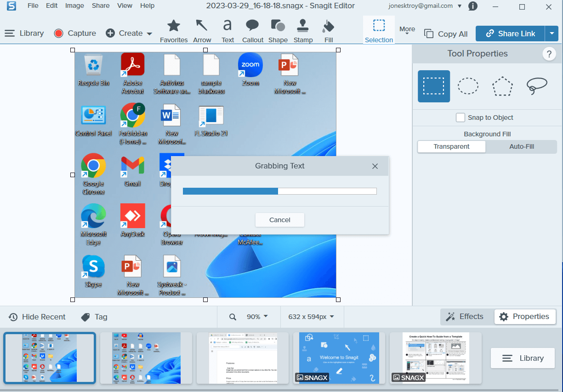The height and width of the screenshot is (392, 563).
Task: Click the zoom magnifier icon
Action: coord(233,317)
